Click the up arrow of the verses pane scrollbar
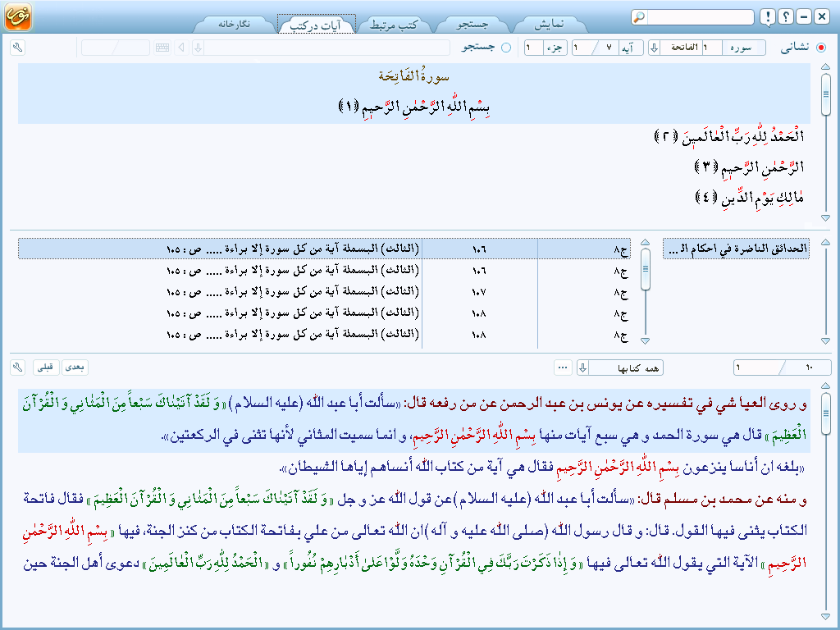The image size is (840, 630). coord(825,67)
